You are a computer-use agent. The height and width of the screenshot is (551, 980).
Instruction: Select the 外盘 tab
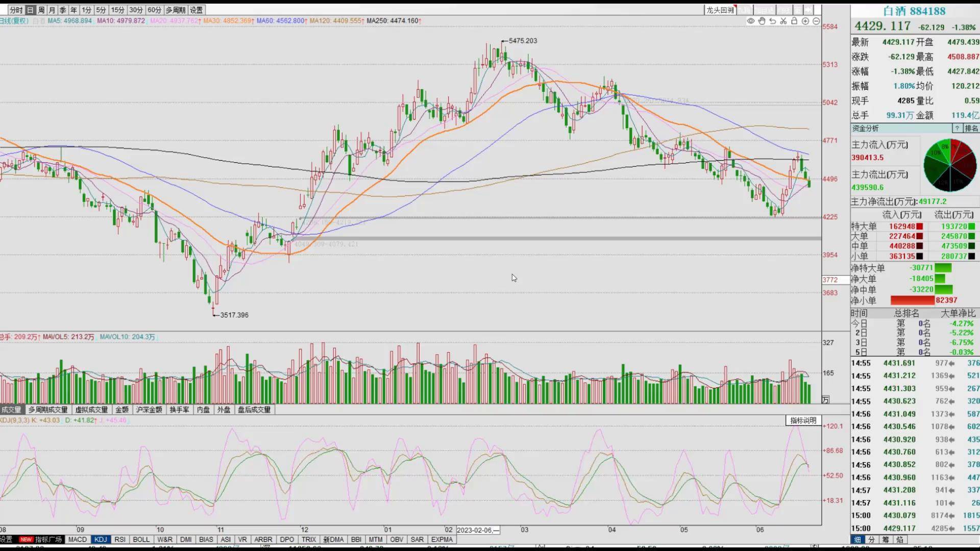tap(224, 410)
